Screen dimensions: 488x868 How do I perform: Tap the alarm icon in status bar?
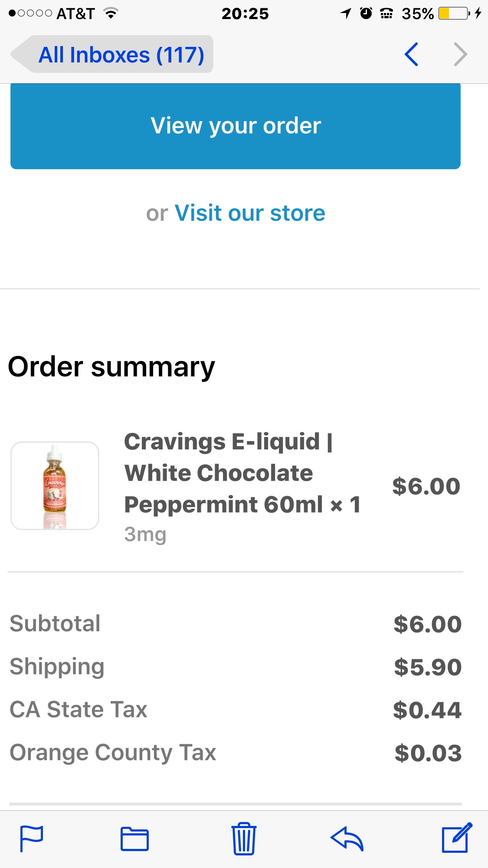click(x=366, y=13)
